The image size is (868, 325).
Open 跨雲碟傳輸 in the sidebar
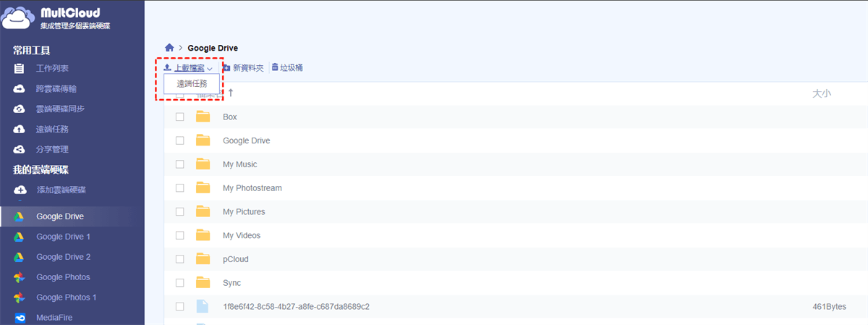56,88
